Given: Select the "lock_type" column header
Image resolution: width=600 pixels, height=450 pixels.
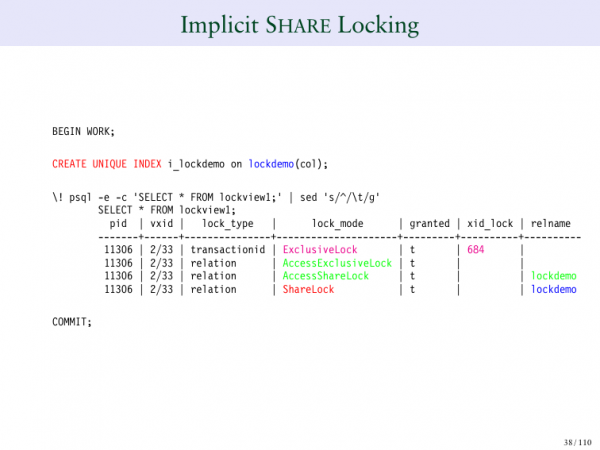Looking at the screenshot, I should tap(227, 224).
